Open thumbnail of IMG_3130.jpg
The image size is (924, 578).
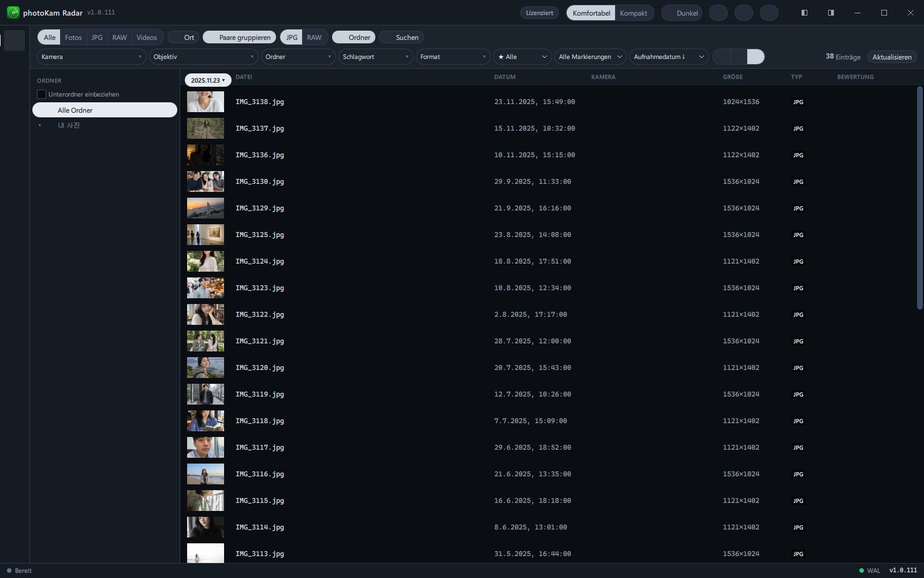click(x=206, y=181)
